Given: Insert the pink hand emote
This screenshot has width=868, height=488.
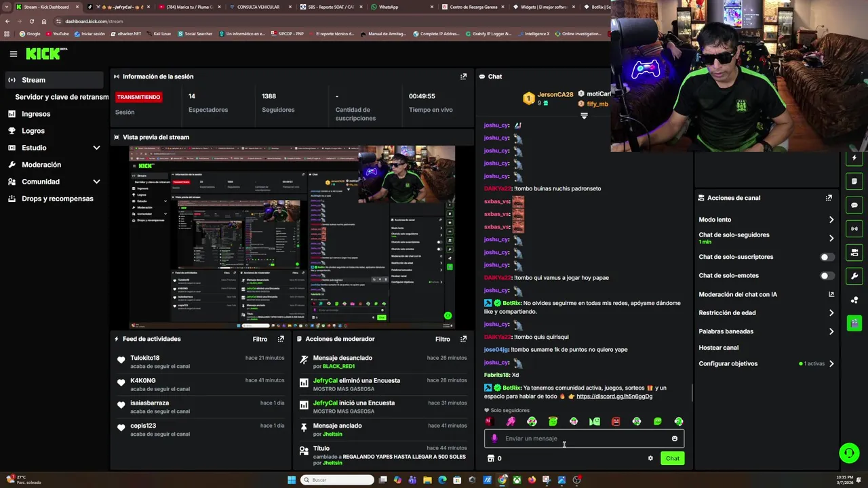Looking at the screenshot, I should tap(511, 422).
